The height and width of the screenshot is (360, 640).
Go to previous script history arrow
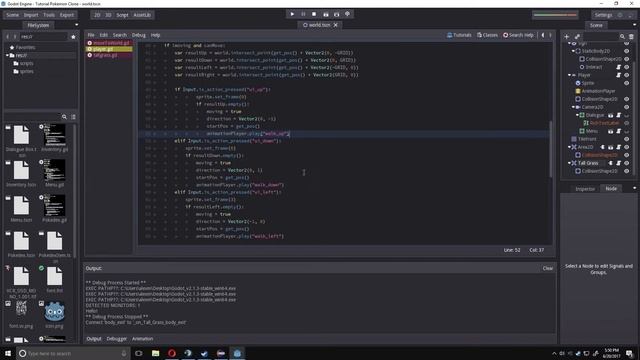(x=543, y=35)
